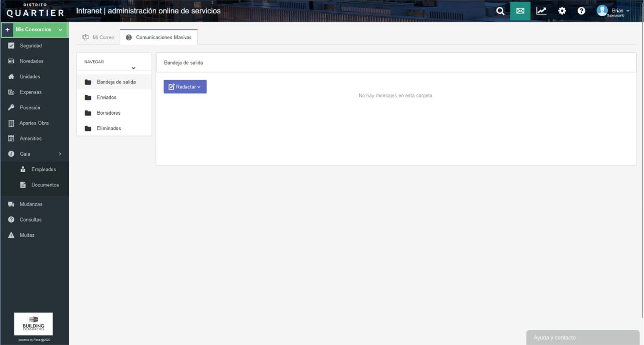644x345 pixels.
Task: Select the Guia menu label
Action: 25,154
